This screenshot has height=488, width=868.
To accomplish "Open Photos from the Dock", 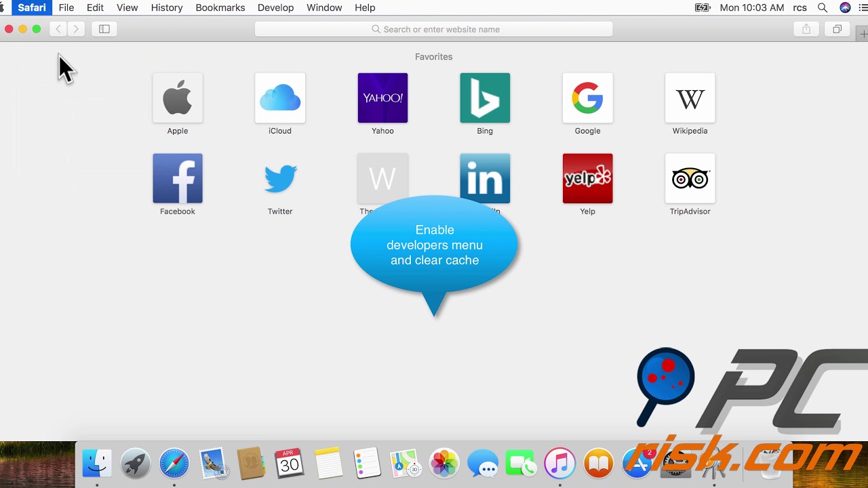I will point(444,464).
